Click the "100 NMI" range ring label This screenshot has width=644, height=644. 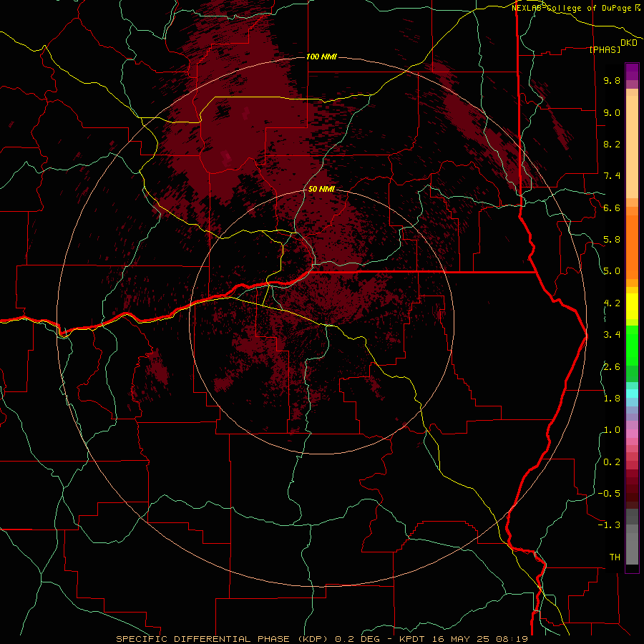click(x=321, y=57)
